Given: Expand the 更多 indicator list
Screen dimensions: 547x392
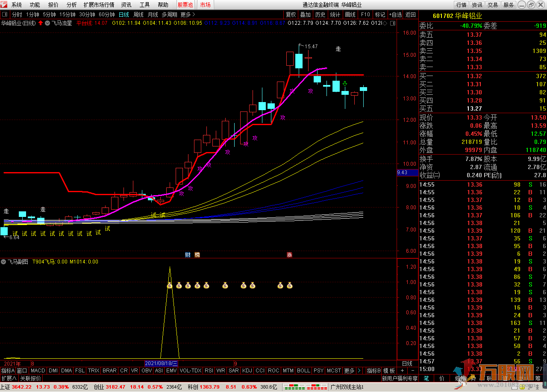Looking at the screenshot, I should [349, 371].
